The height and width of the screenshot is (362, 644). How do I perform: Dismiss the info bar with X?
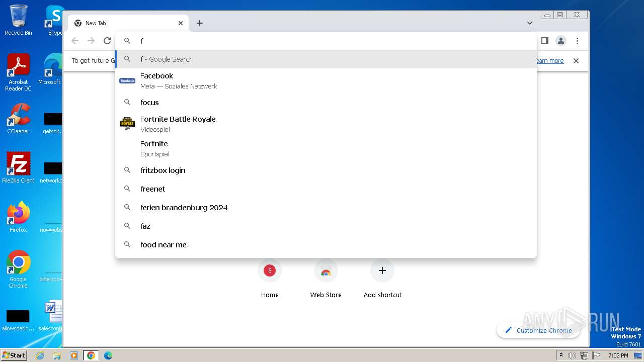(x=576, y=61)
